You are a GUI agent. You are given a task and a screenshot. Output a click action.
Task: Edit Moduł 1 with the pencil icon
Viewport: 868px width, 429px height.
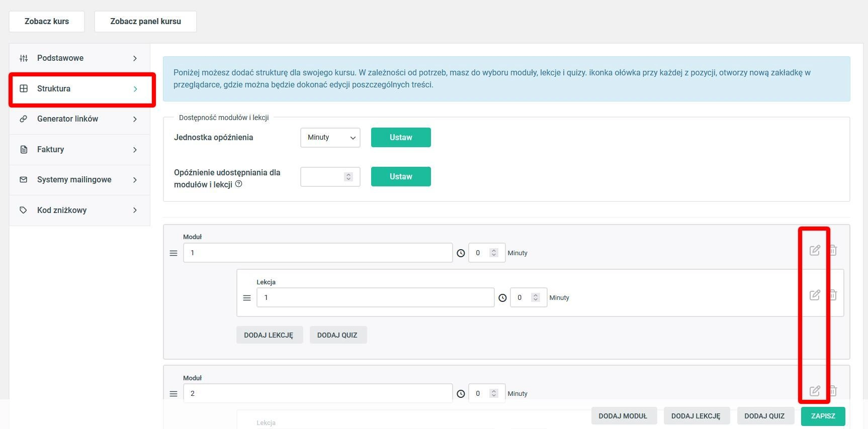(815, 250)
